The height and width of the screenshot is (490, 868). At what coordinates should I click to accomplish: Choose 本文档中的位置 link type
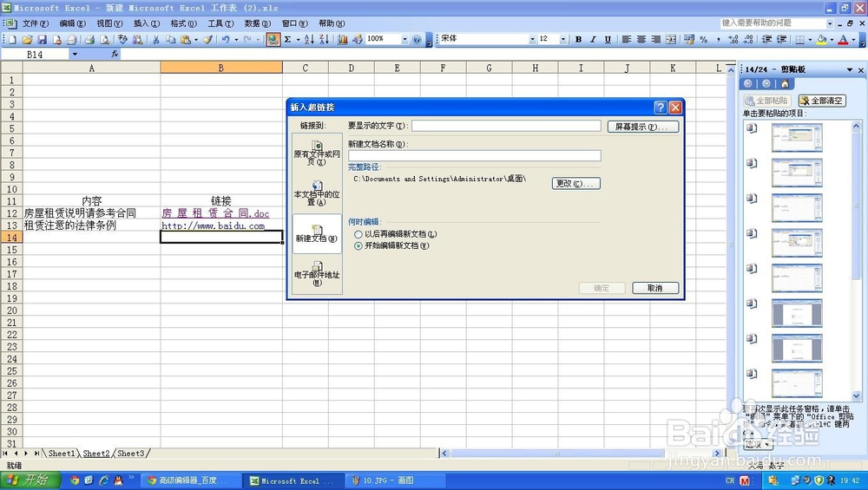pyautogui.click(x=317, y=193)
